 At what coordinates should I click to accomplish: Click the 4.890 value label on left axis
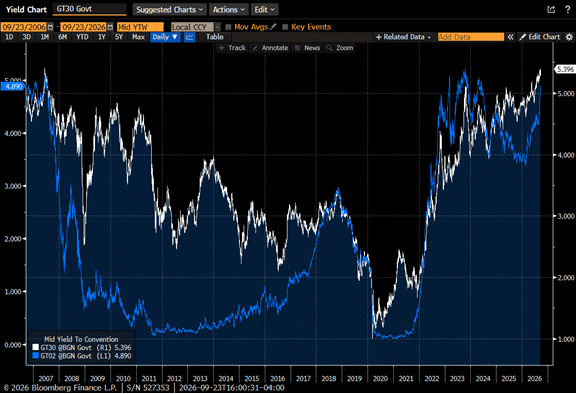point(13,87)
